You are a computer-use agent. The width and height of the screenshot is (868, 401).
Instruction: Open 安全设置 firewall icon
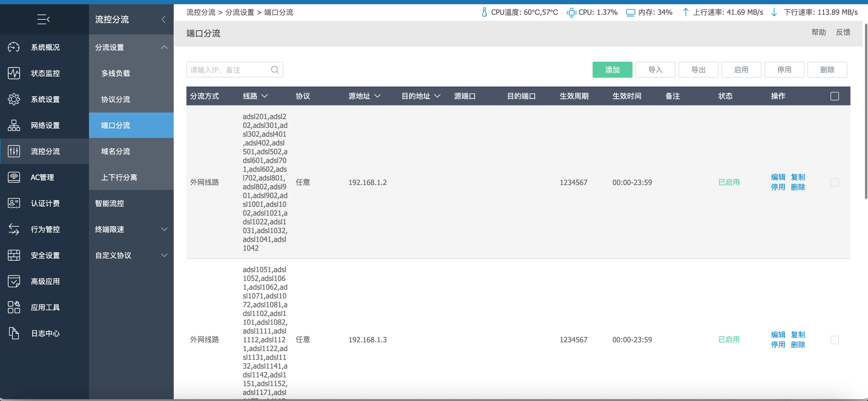[14, 255]
